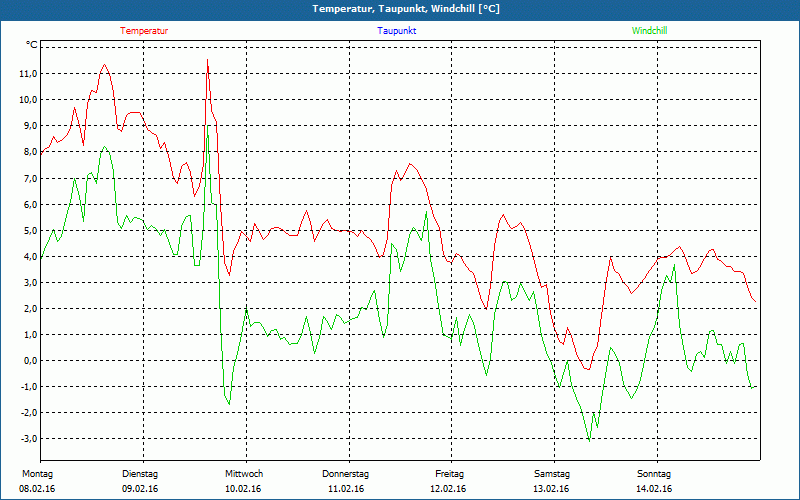Click the Samstag day label

tap(552, 474)
